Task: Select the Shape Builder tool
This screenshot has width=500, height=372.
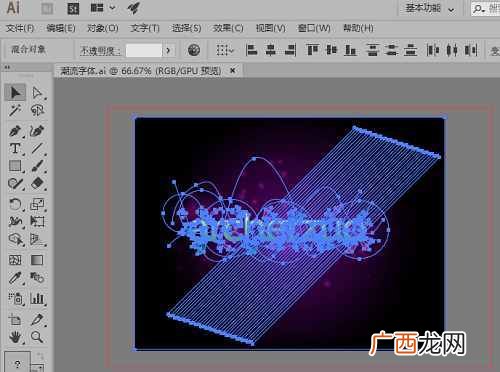Action: (15, 239)
